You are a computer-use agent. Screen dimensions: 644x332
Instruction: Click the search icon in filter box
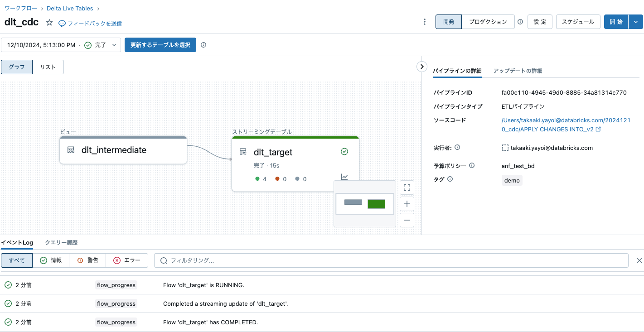164,260
